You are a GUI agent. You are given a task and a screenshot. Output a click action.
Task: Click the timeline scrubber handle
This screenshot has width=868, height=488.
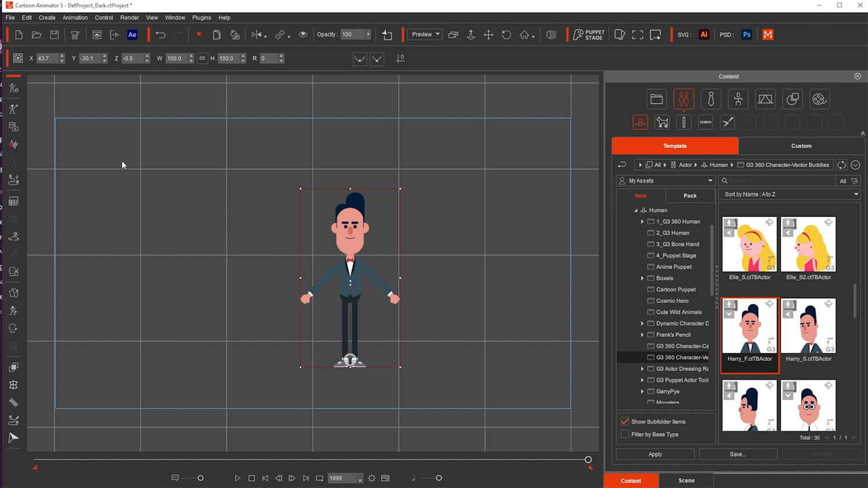point(588,460)
